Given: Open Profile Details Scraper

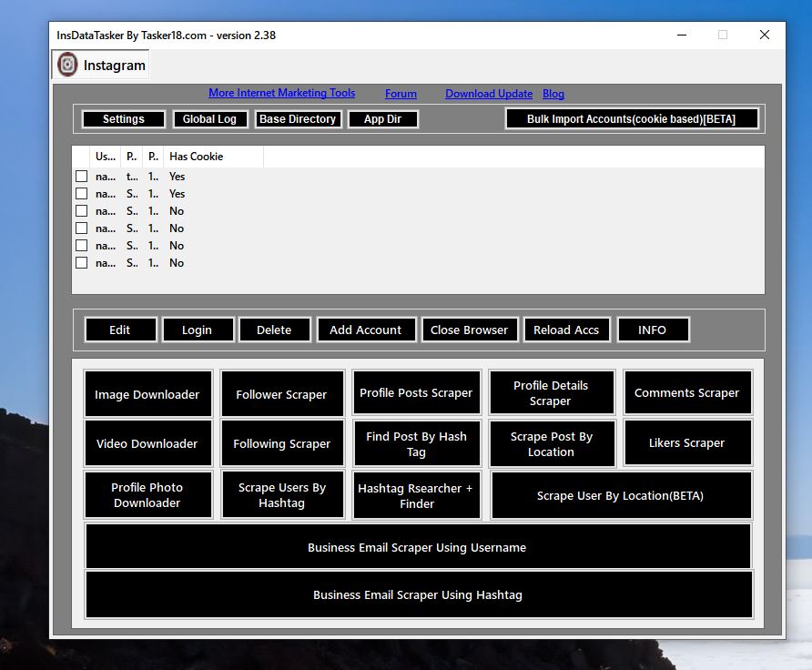Looking at the screenshot, I should click(x=552, y=392).
